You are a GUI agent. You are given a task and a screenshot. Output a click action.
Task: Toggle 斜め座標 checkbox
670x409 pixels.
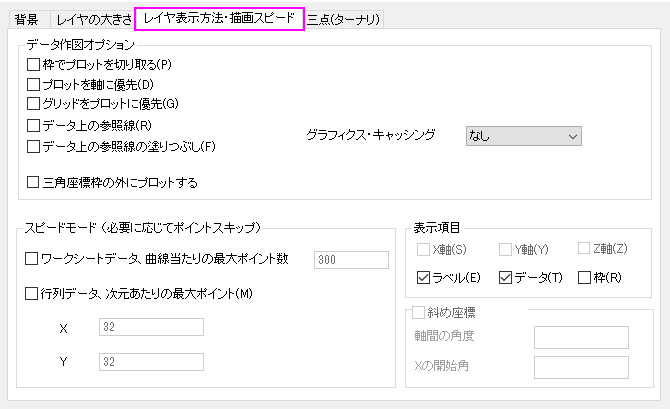click(418, 312)
